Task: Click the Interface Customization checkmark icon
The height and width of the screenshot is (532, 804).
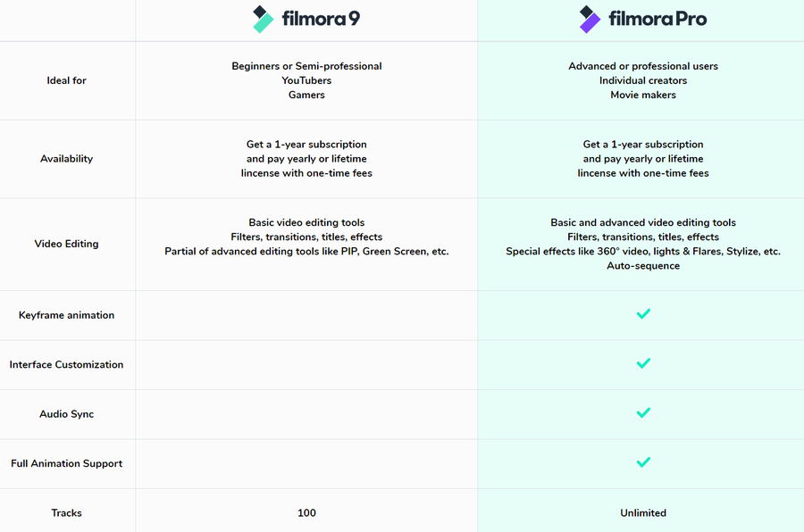Action: (643, 363)
